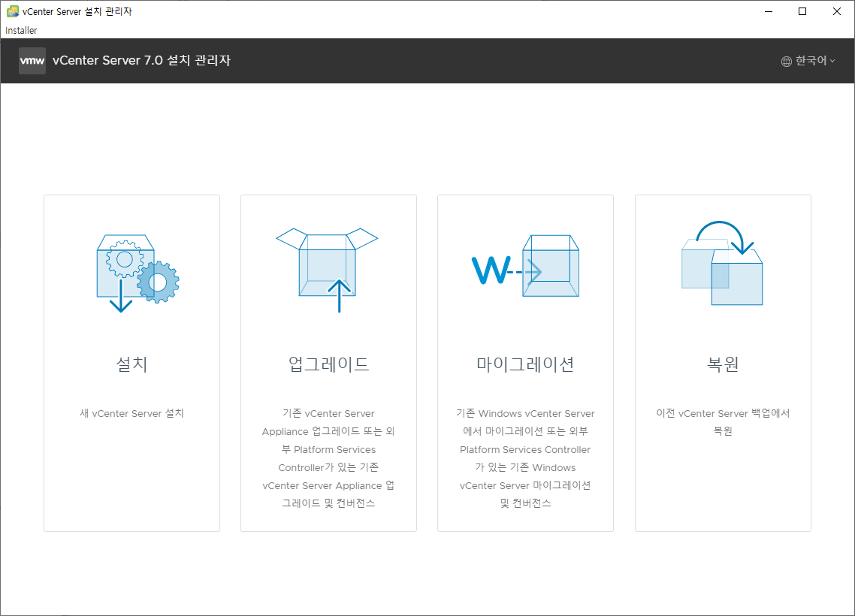
Task: Open the Installer menu
Action: coord(21,31)
